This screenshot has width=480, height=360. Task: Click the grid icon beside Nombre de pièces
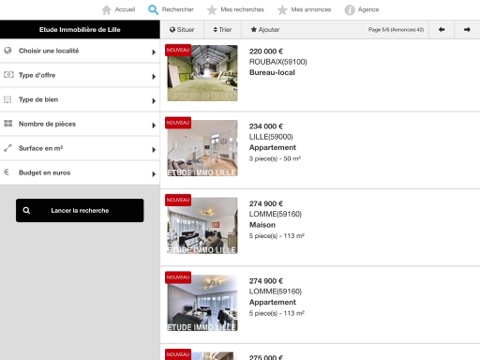(x=8, y=124)
